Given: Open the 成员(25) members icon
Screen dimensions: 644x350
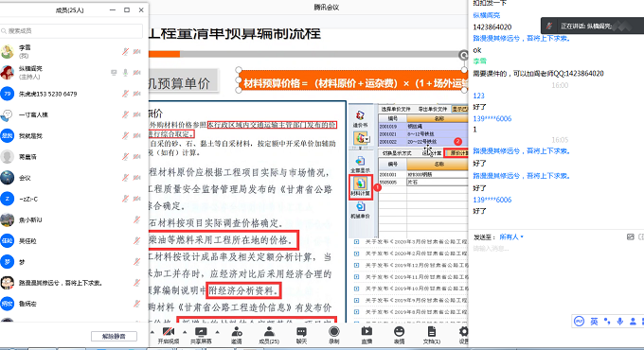Looking at the screenshot, I should 269,331.
